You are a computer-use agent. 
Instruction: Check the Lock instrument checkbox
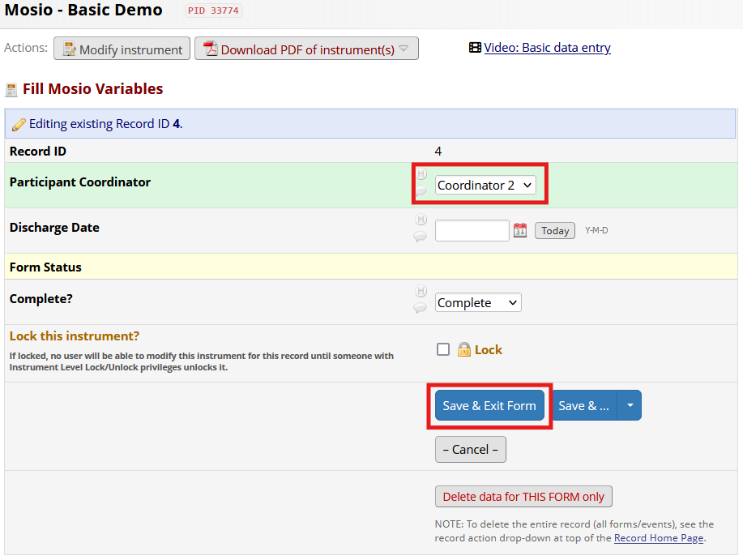point(443,349)
